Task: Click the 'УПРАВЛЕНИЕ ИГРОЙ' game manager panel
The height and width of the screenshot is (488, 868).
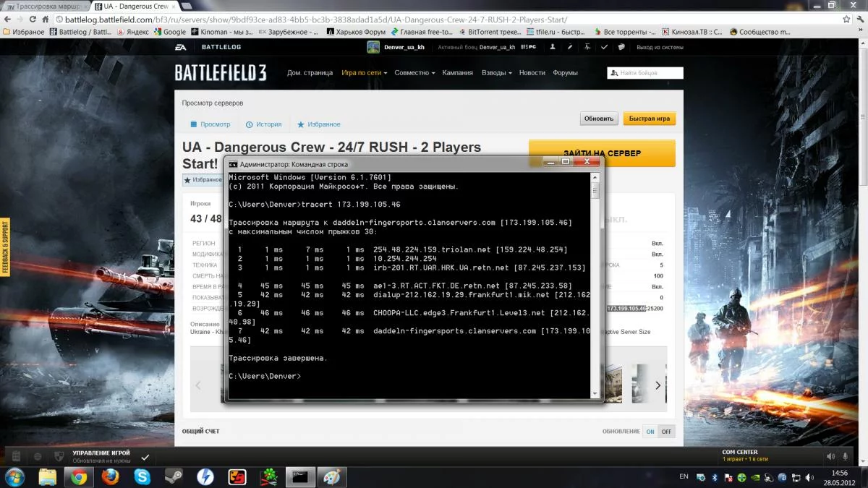Action: pos(101,456)
